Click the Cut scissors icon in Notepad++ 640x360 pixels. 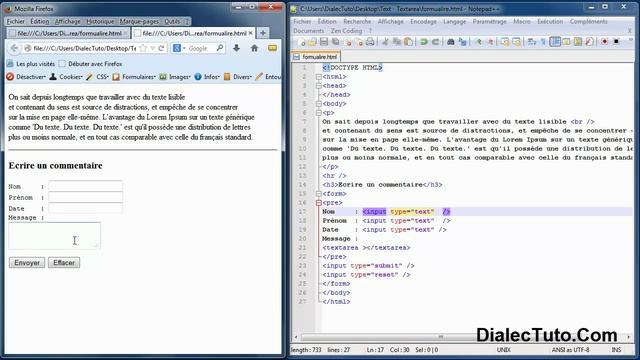(385, 42)
